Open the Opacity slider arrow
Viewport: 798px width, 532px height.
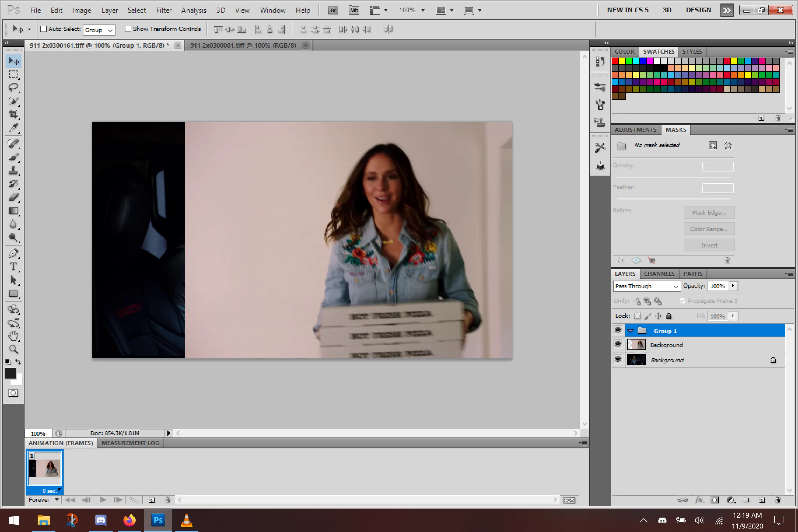coord(733,286)
